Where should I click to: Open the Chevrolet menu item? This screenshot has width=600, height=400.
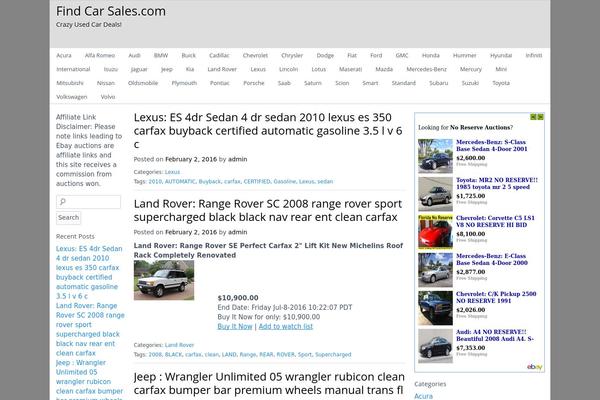(255, 56)
